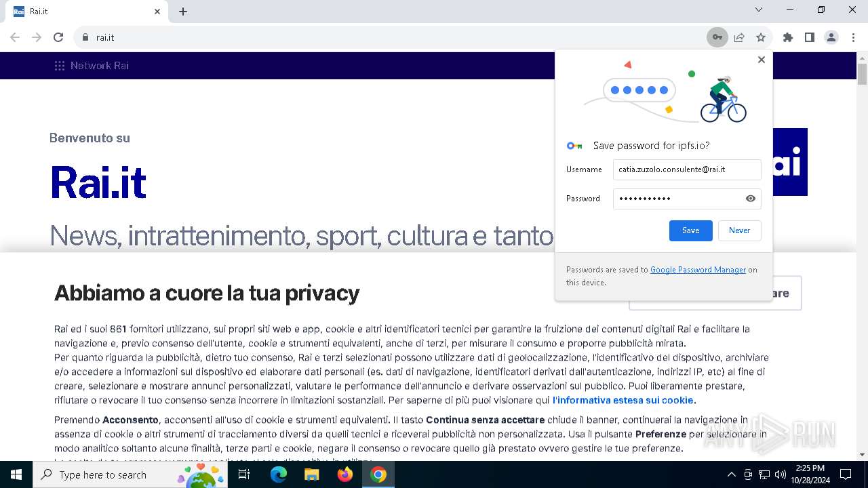Image resolution: width=868 pixels, height=488 pixels.
Task: Open the Chrome three-dot menu
Action: [853, 37]
